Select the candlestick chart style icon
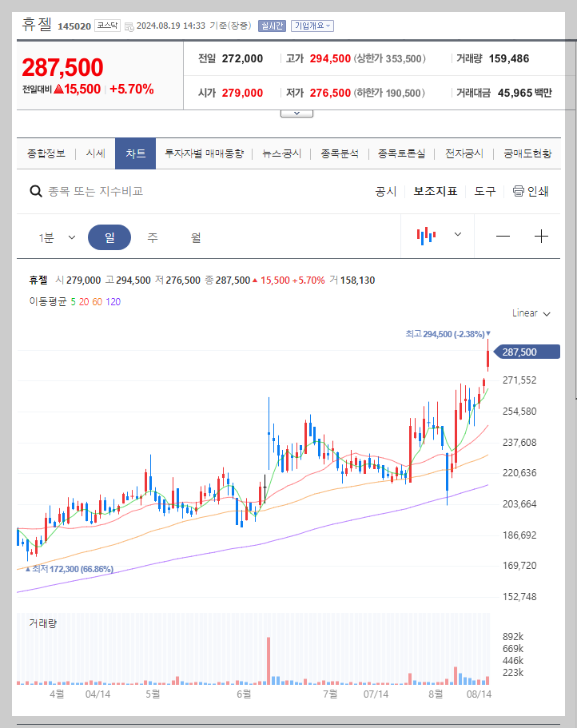The width and height of the screenshot is (577, 728). tap(426, 235)
